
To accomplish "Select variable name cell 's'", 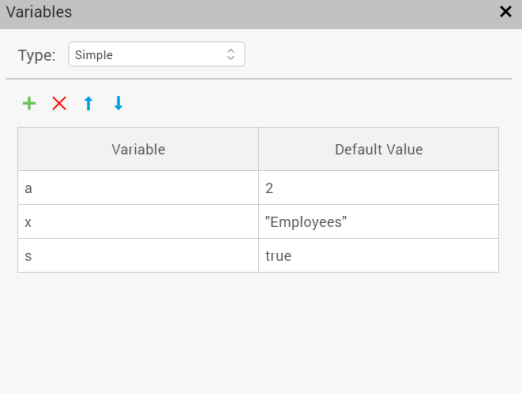I will (x=138, y=256).
